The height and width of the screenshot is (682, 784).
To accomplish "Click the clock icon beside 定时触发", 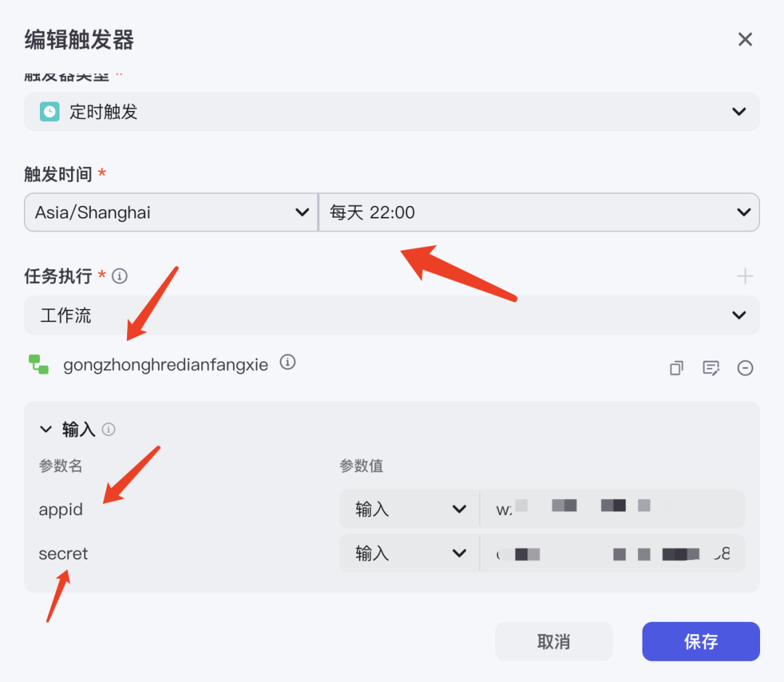I will (x=49, y=112).
